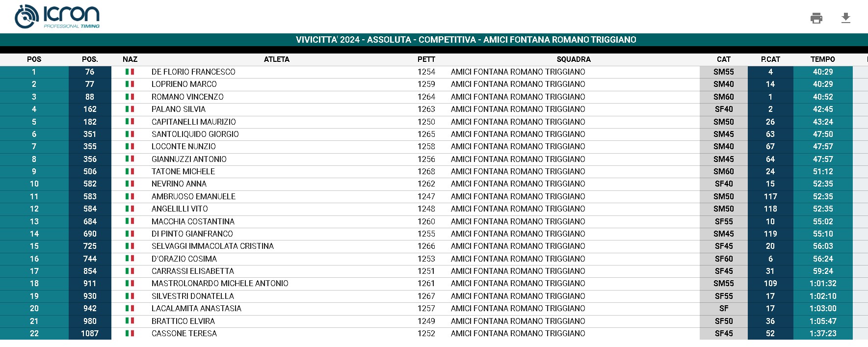Screen dimensions: 868x347
Task: Sort by the POS. column header
Action: coord(90,59)
